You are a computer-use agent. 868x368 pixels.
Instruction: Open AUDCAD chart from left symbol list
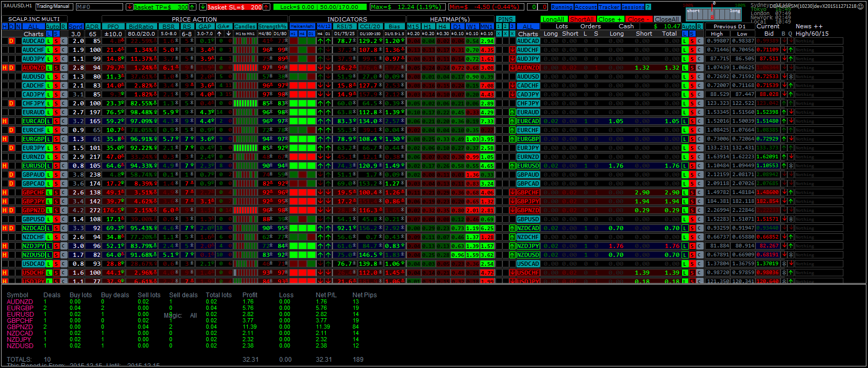tap(34, 41)
